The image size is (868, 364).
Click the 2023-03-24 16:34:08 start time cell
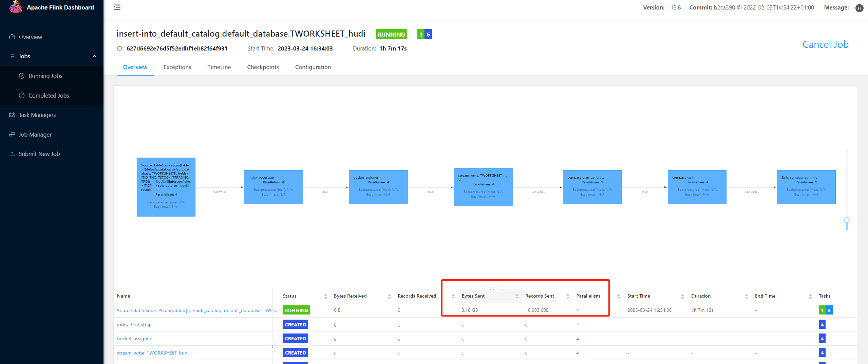point(649,310)
